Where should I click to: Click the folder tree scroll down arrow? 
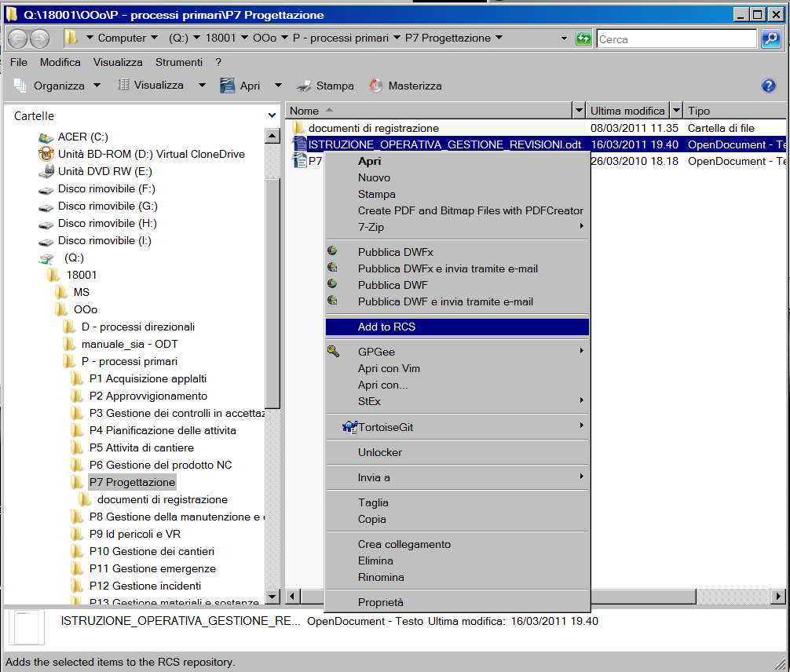[272, 597]
